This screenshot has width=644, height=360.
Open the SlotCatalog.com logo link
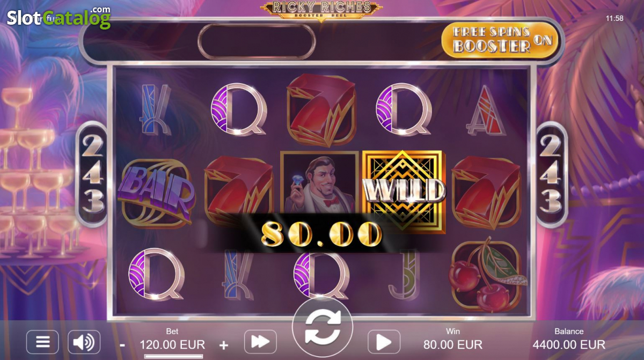(58, 17)
